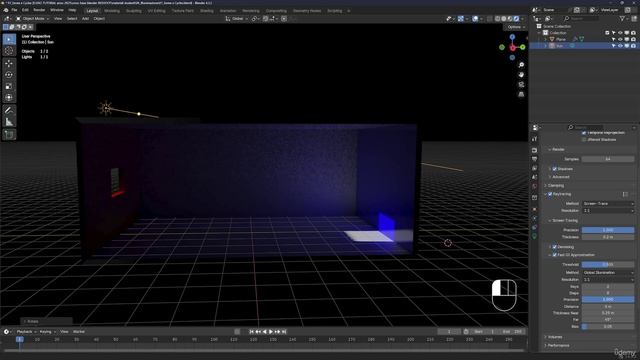
Task: Select the Select Box tool
Action: pos(9,39)
